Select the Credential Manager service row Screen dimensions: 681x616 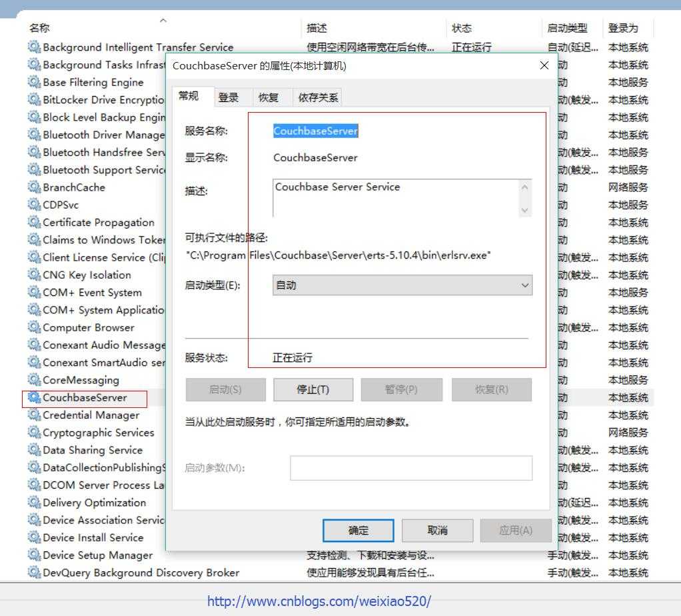coord(96,415)
